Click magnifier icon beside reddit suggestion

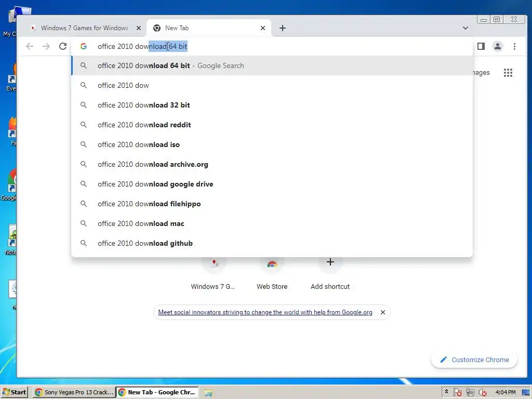pyautogui.click(x=84, y=125)
